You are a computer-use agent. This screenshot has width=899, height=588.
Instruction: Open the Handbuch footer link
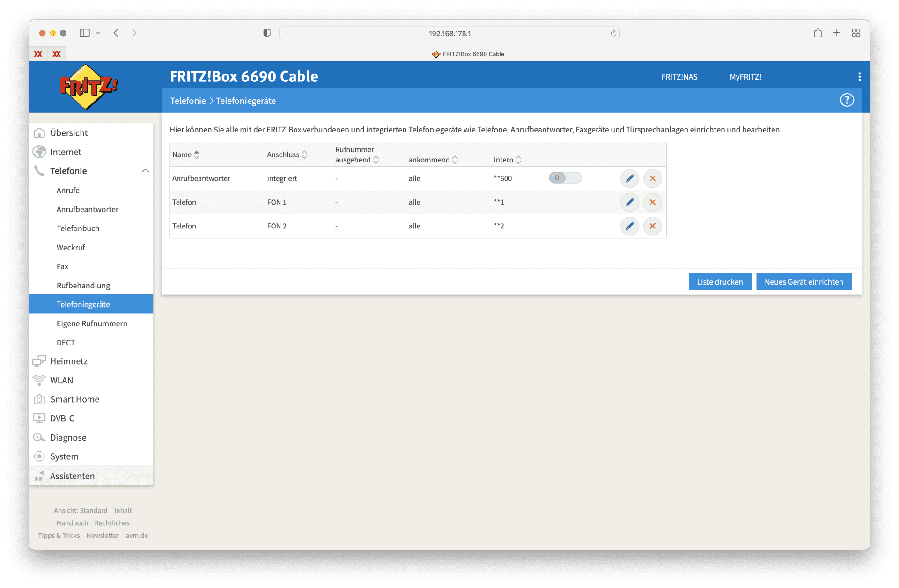[x=72, y=523]
